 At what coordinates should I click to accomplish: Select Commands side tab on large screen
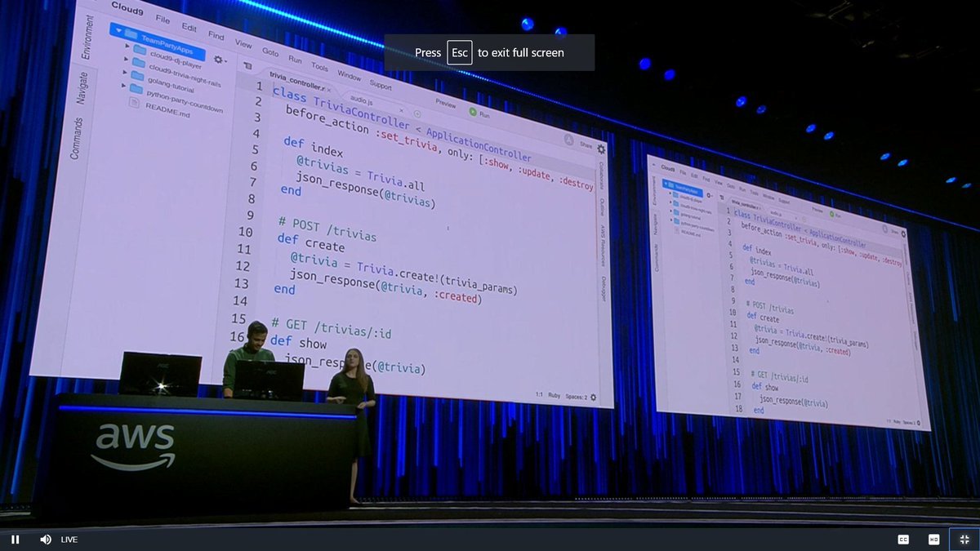[78, 138]
